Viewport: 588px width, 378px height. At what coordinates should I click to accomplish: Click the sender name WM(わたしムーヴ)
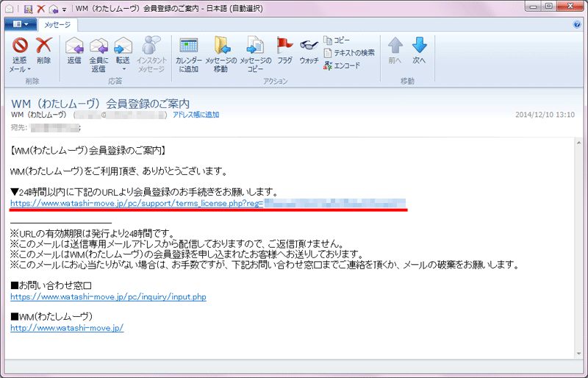click(39, 115)
